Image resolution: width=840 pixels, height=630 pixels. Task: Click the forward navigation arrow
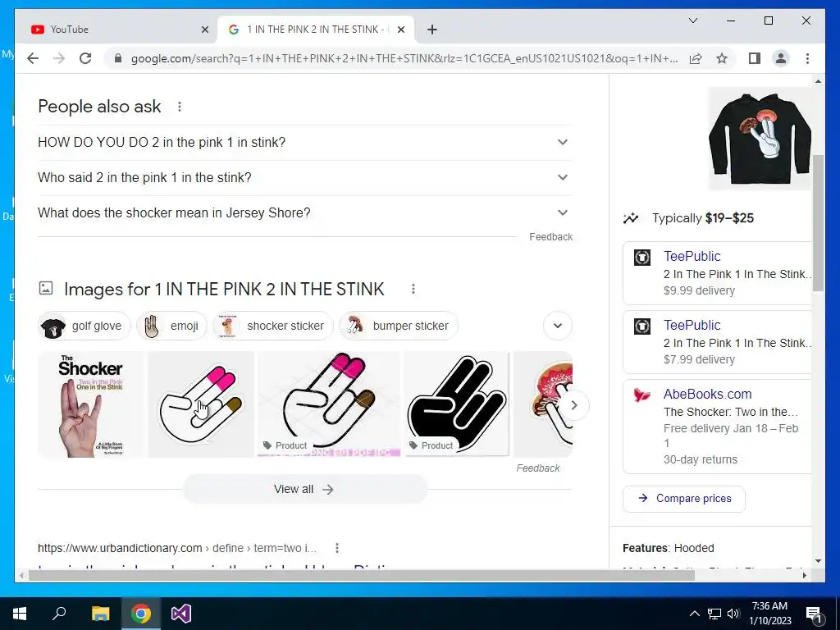pos(59,58)
